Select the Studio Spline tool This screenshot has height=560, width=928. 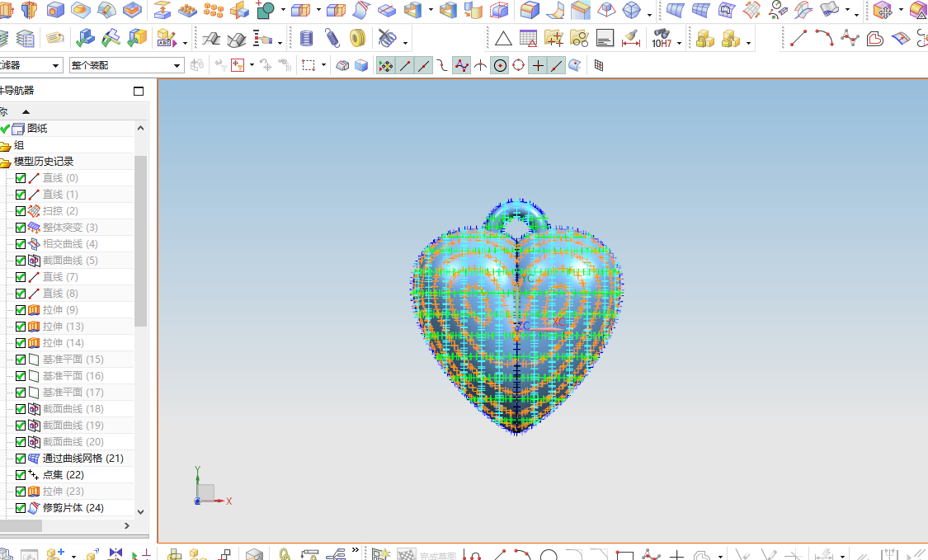click(x=850, y=39)
